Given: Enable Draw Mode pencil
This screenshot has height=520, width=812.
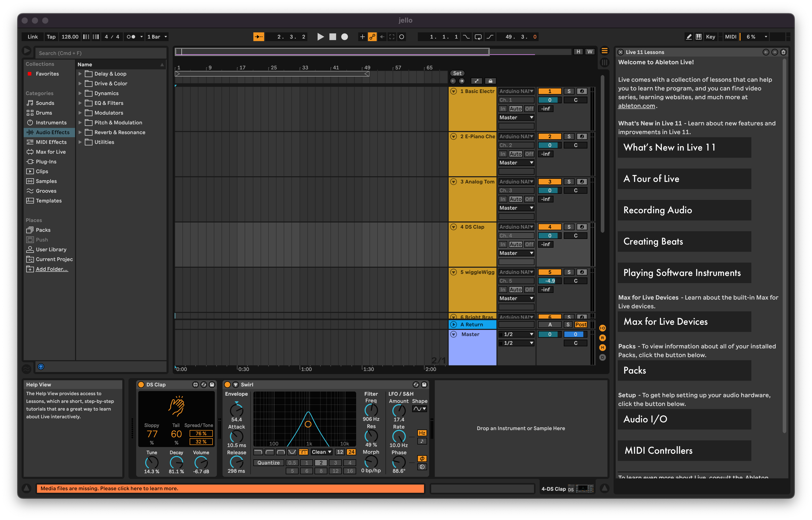Looking at the screenshot, I should [x=689, y=37].
